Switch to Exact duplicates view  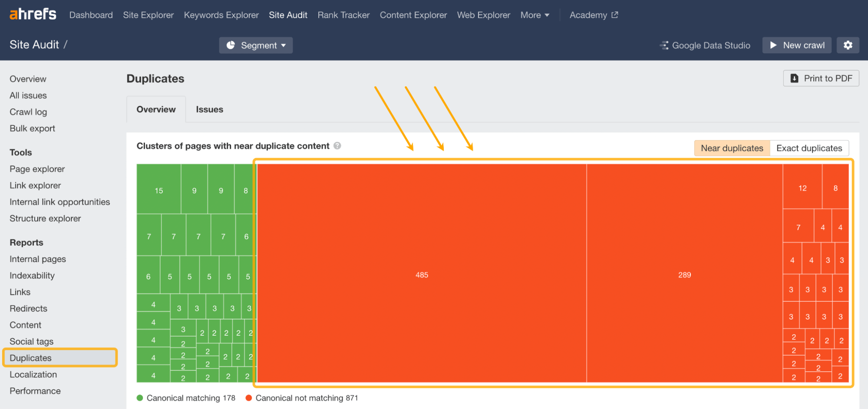(809, 148)
